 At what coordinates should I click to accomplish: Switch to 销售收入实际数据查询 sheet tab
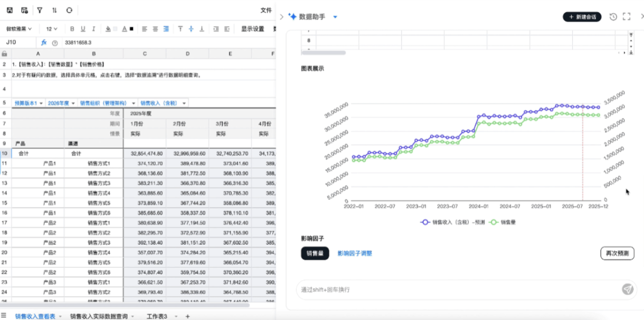pos(99,316)
